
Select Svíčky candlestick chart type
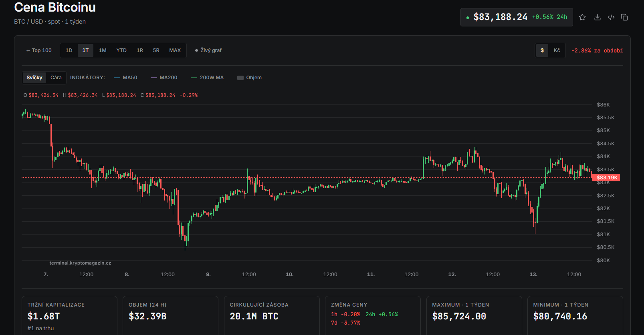34,78
